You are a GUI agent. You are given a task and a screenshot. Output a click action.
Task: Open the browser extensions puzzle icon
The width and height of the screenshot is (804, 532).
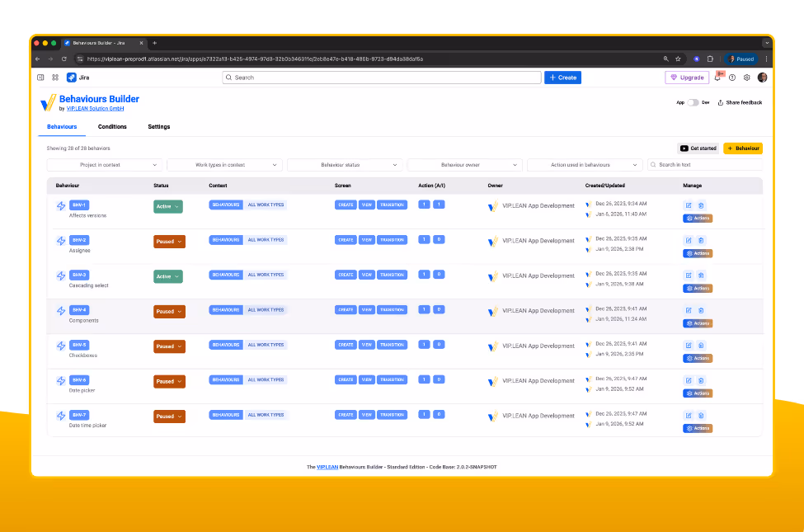[710, 59]
